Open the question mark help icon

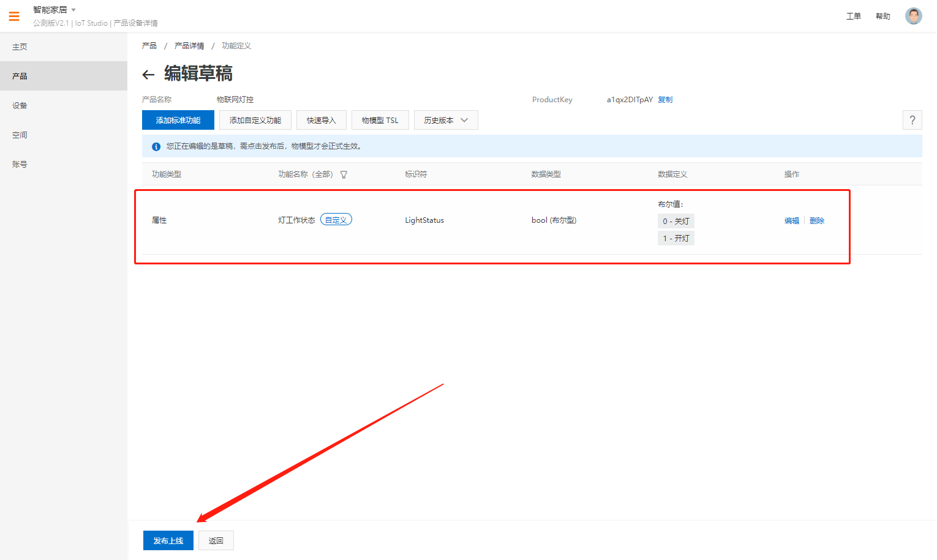coord(912,120)
